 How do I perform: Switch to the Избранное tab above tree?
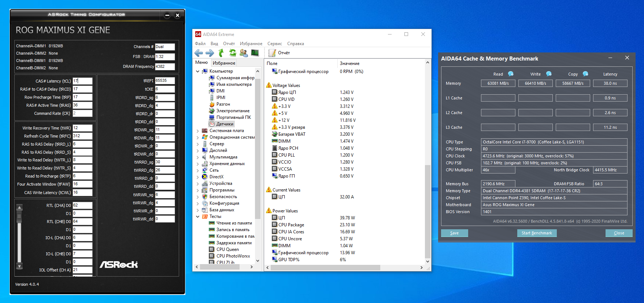(x=224, y=63)
